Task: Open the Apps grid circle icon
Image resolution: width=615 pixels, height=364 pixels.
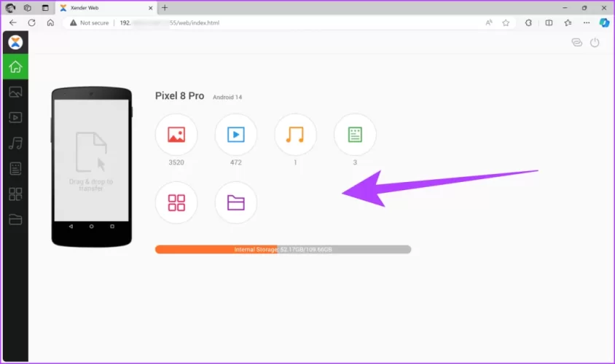Action: pos(176,202)
